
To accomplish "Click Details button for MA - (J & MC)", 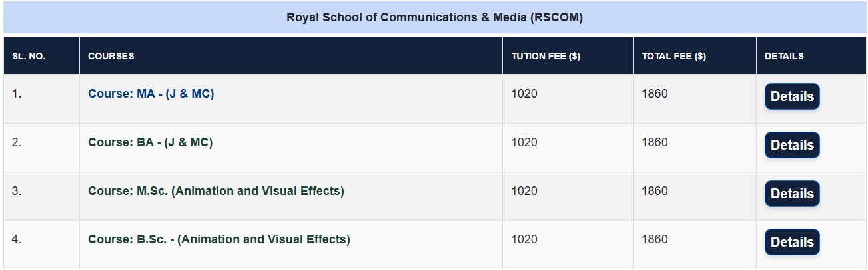I will click(792, 97).
